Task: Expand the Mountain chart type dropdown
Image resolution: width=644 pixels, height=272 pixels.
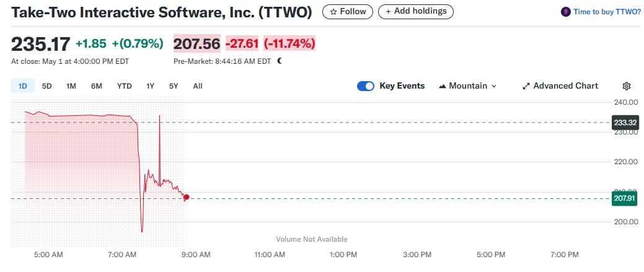Action: [494, 86]
